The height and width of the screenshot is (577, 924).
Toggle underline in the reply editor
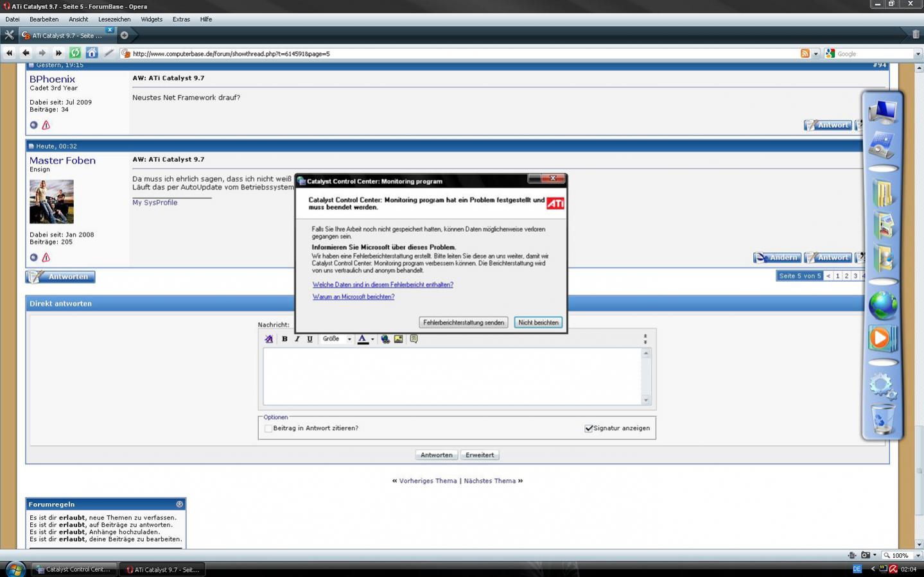(309, 339)
